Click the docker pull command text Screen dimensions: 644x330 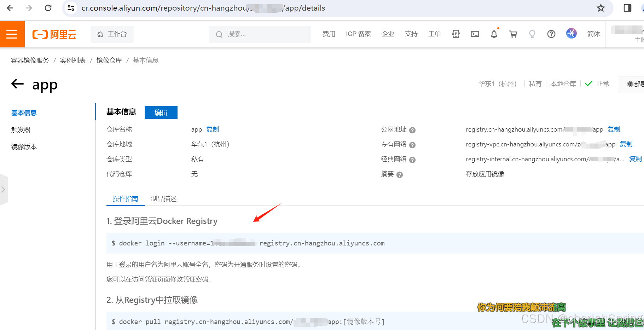tap(248, 322)
